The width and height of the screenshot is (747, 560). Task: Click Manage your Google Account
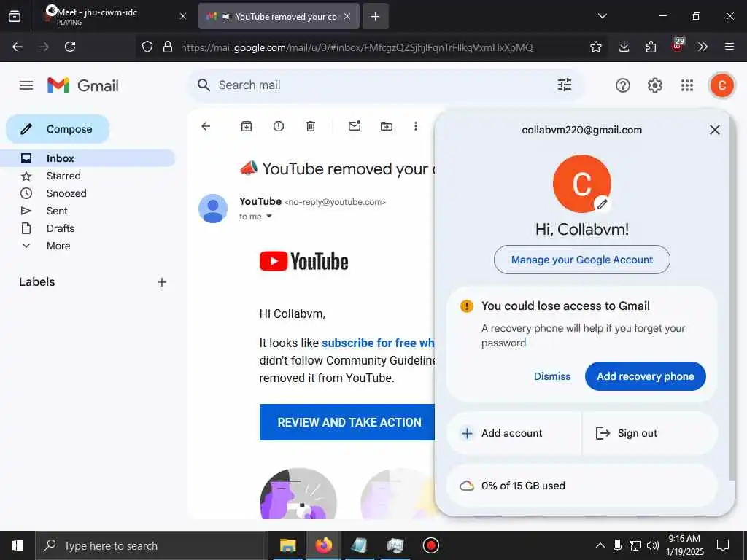(581, 260)
